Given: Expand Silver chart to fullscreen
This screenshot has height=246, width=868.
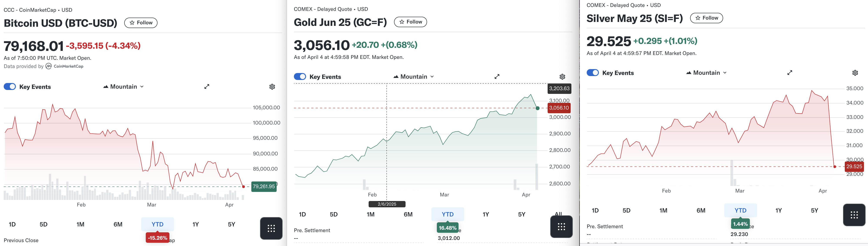Looking at the screenshot, I should [x=790, y=73].
